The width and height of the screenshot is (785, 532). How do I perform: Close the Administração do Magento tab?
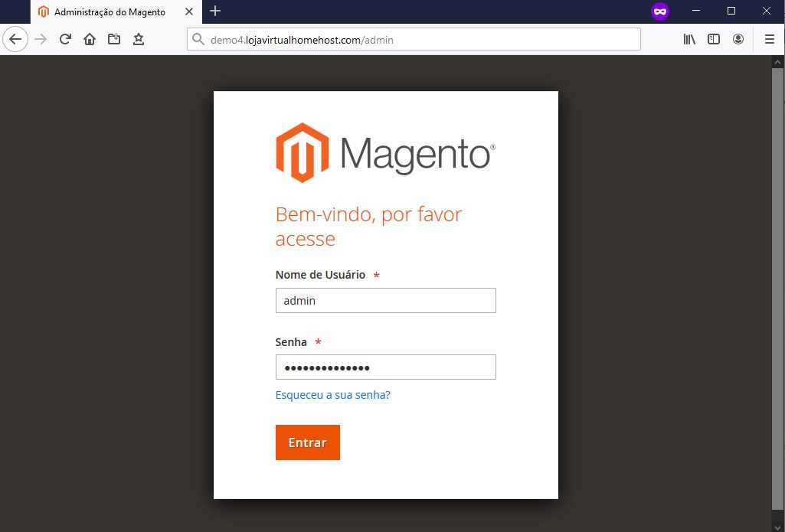pos(189,11)
